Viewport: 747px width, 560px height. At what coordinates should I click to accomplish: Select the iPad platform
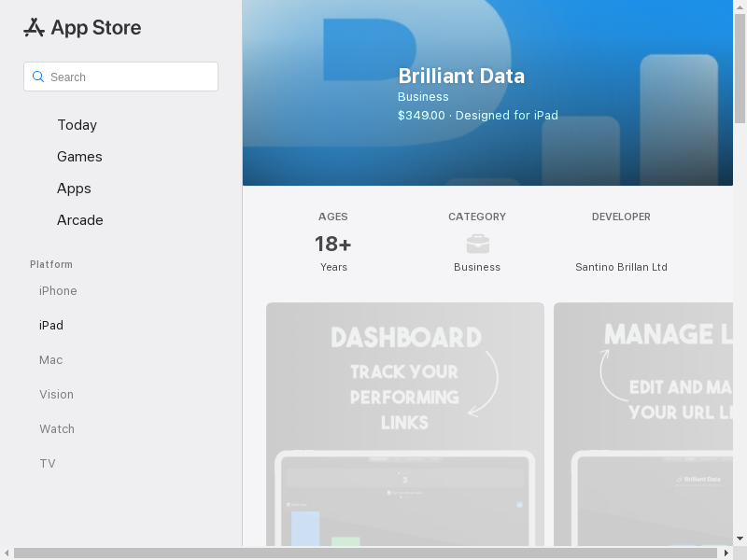[x=51, y=326]
